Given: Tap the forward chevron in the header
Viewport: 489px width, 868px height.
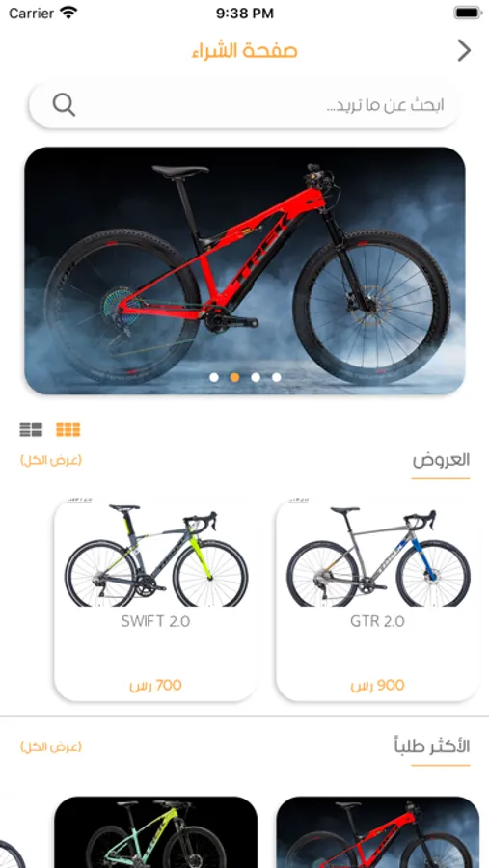Looking at the screenshot, I should (x=464, y=50).
